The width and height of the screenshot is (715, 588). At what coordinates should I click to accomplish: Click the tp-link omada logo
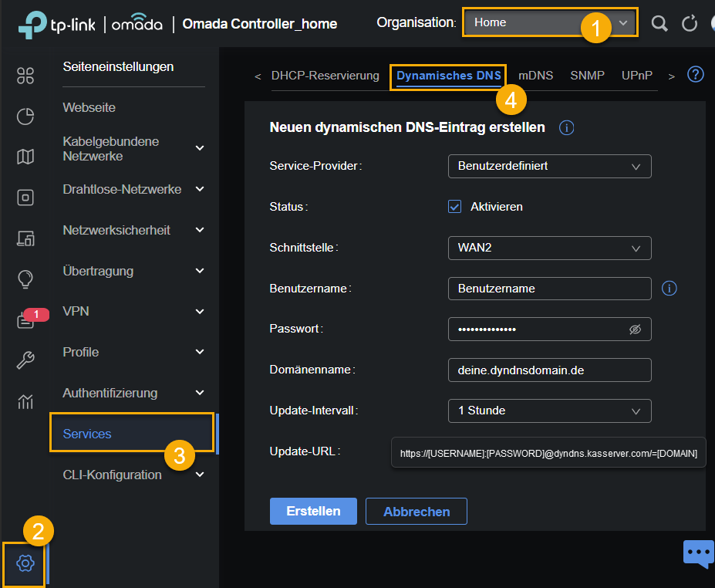pyautogui.click(x=90, y=24)
